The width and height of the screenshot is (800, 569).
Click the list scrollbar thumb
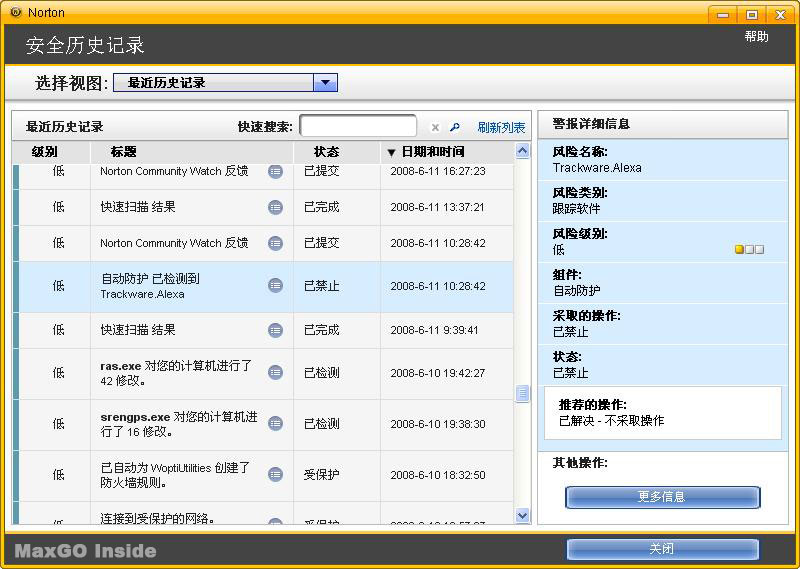522,393
